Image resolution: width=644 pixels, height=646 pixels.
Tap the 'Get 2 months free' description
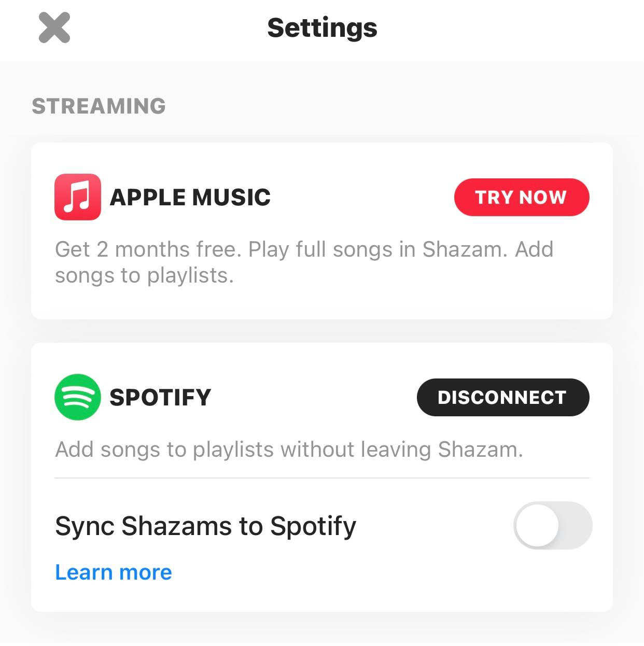pyautogui.click(x=304, y=262)
